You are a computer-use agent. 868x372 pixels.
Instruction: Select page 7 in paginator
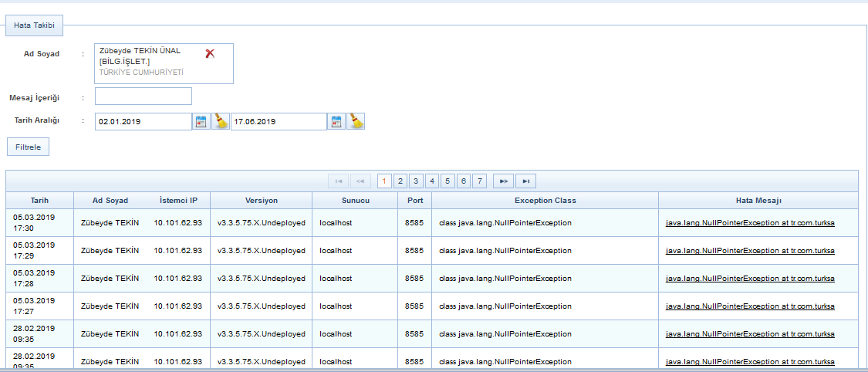(x=480, y=181)
